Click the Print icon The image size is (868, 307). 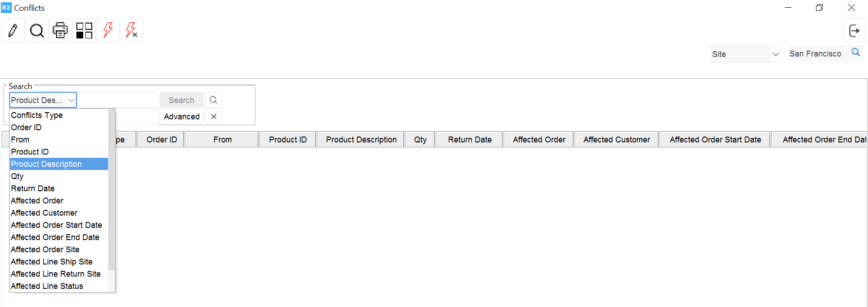(60, 30)
